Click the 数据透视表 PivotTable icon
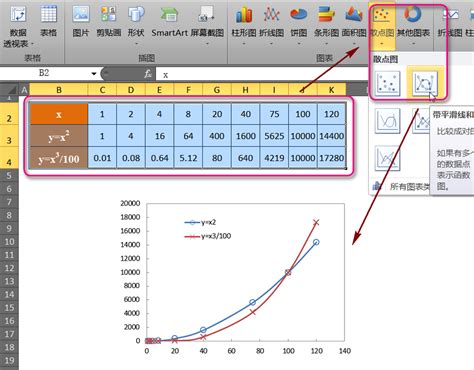This screenshot has width=474, height=370. point(18,15)
